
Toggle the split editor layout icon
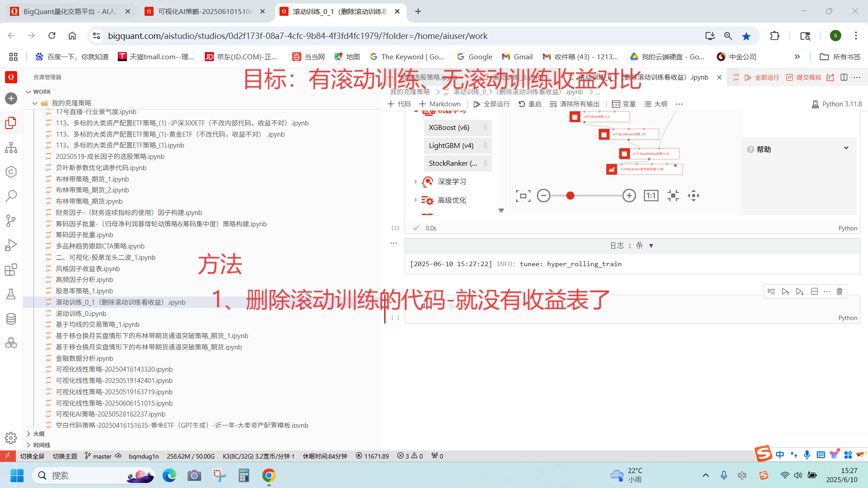click(844, 77)
